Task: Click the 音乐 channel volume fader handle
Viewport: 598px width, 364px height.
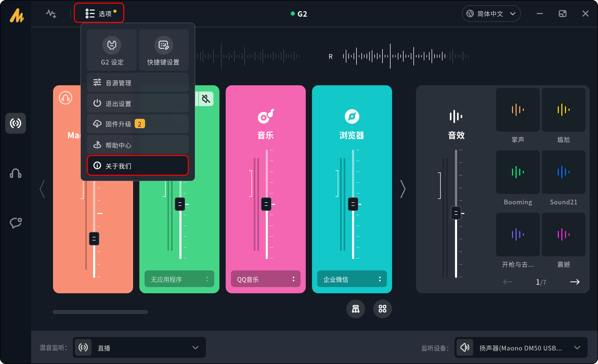Action: (x=266, y=204)
